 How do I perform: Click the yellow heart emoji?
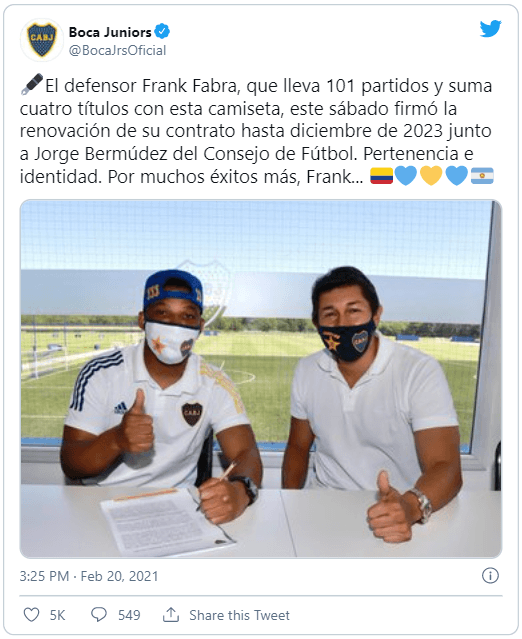pos(431,176)
